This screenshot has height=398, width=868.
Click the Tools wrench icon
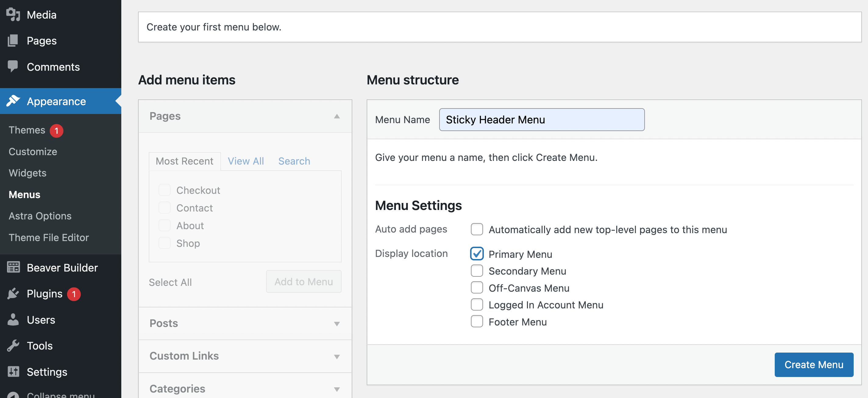point(13,345)
